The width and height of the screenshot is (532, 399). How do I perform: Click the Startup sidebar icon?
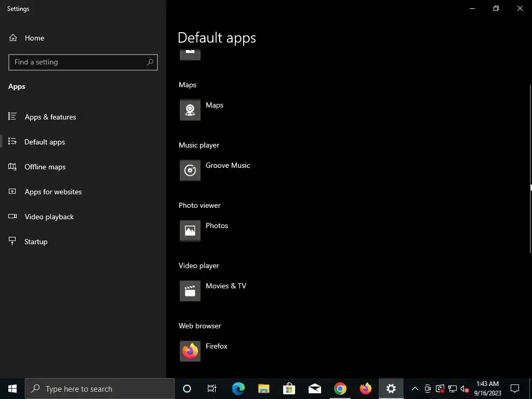point(12,241)
